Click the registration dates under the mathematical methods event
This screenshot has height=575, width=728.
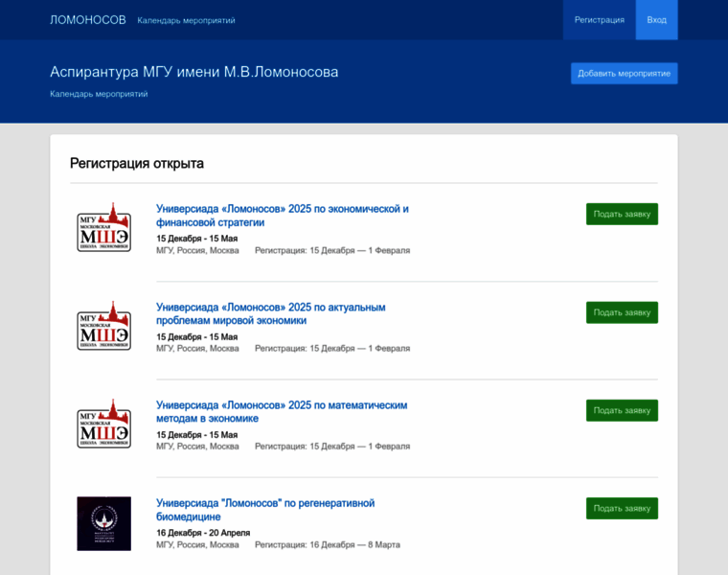(332, 447)
